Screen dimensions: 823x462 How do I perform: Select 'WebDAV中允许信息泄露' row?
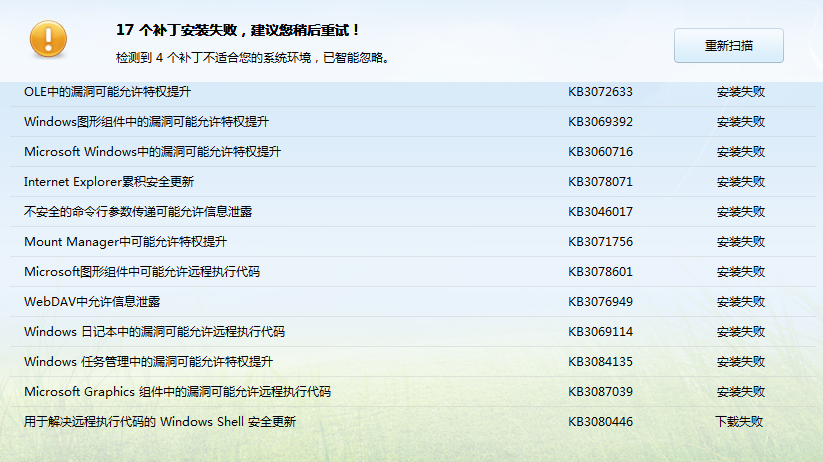coord(413,301)
